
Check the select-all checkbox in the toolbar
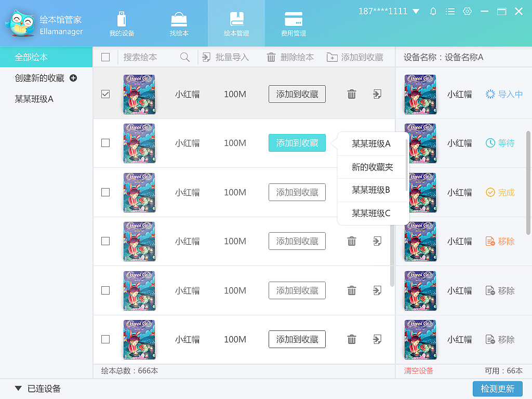(105, 56)
